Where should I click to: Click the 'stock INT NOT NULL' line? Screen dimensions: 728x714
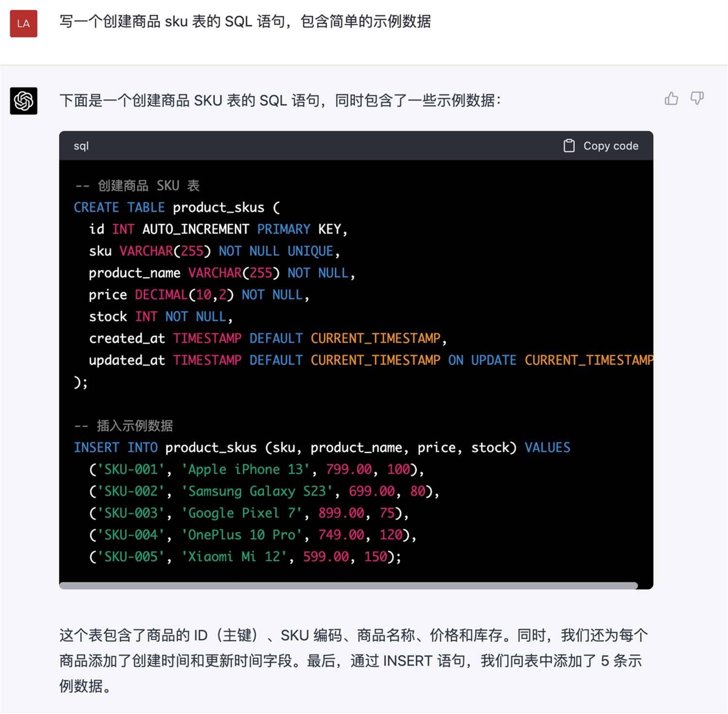tap(161, 316)
